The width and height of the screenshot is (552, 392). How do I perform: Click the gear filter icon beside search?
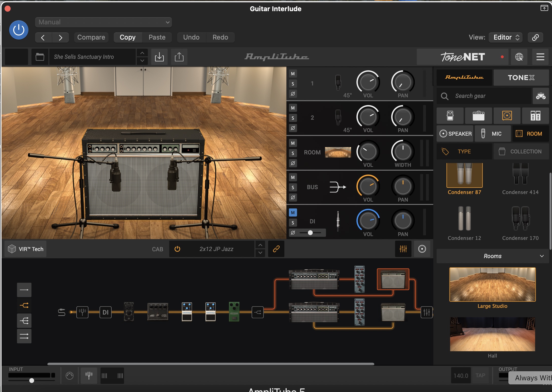541,96
